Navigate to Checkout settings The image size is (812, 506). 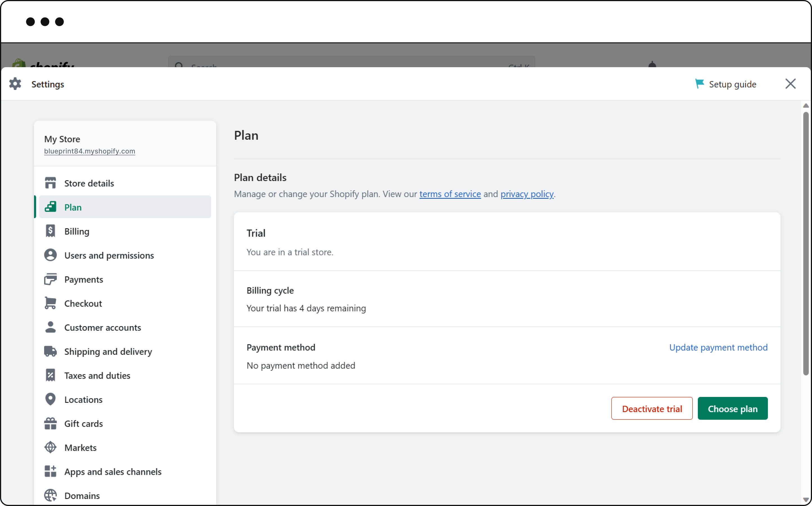[125, 304]
